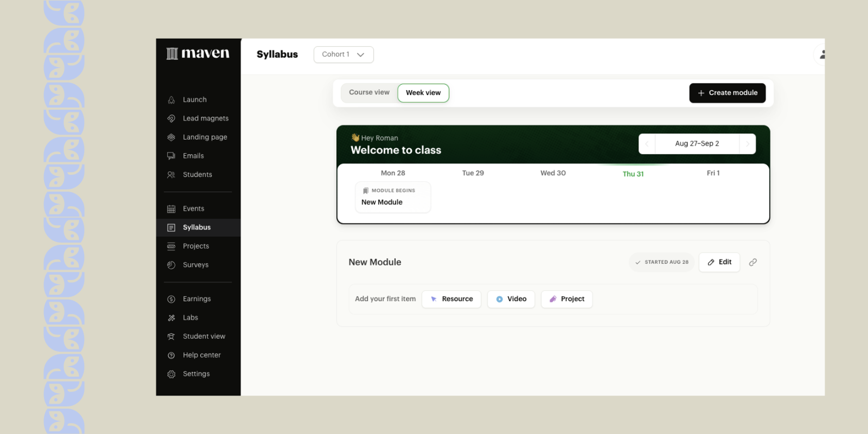Add a Project item
The width and height of the screenshot is (868, 434).
(566, 299)
